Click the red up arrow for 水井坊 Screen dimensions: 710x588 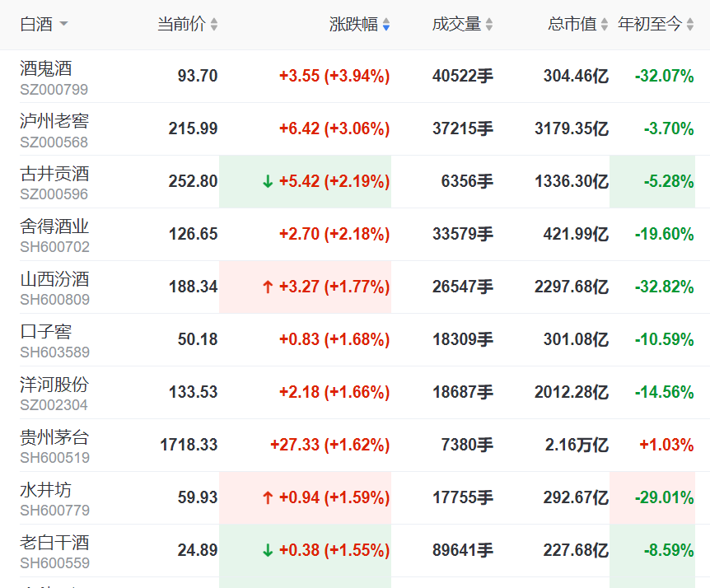click(268, 498)
